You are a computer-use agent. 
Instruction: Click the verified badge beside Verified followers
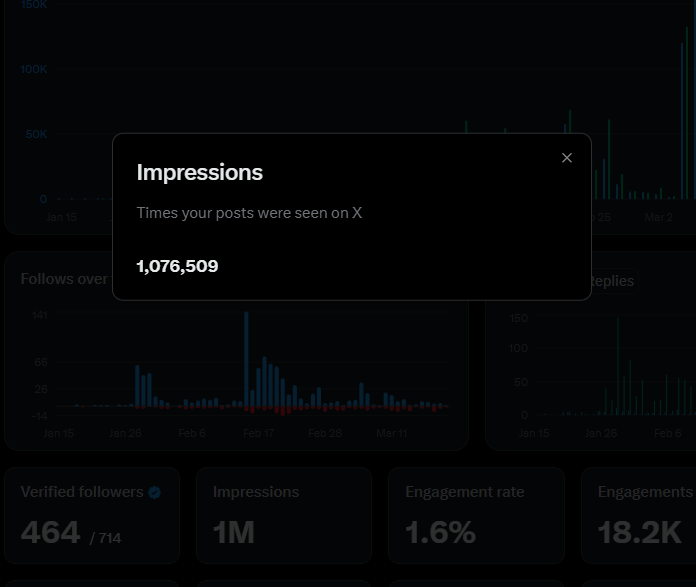click(154, 492)
